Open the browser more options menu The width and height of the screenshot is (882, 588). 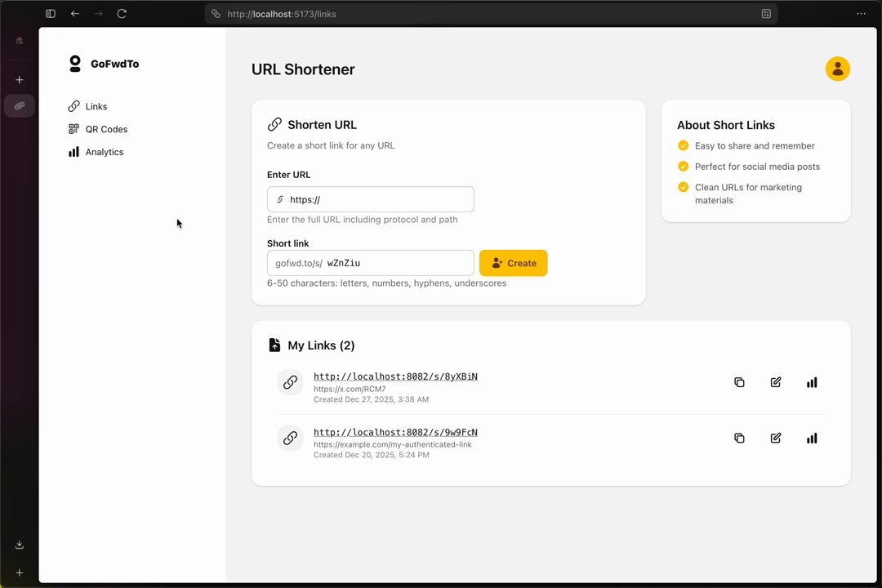pyautogui.click(x=861, y=14)
